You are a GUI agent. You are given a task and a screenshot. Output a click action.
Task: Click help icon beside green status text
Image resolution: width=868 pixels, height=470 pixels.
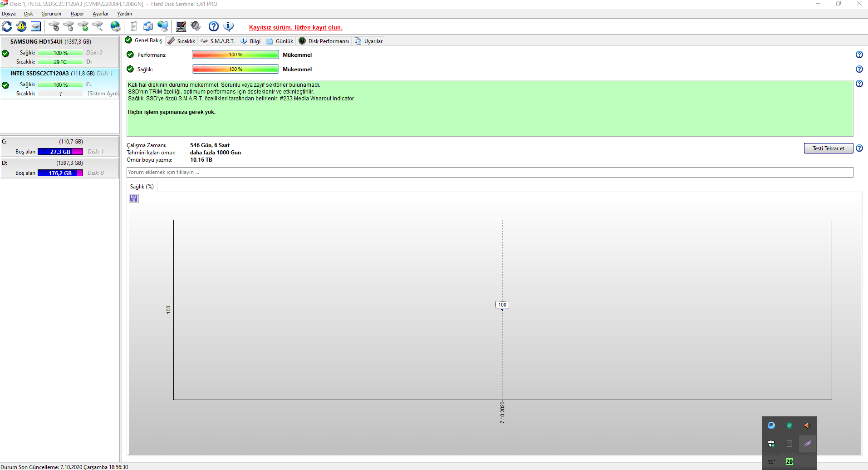coord(859,84)
